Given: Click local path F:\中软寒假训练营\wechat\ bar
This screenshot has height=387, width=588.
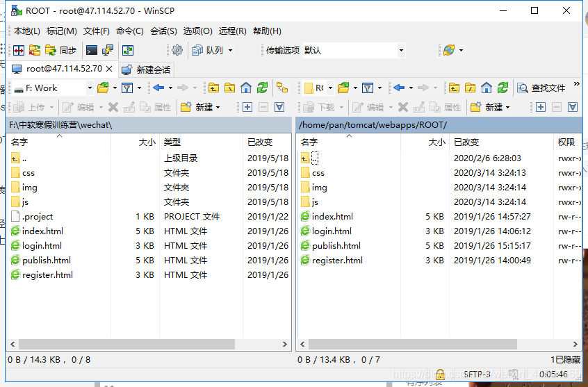Looking at the screenshot, I should point(149,125).
